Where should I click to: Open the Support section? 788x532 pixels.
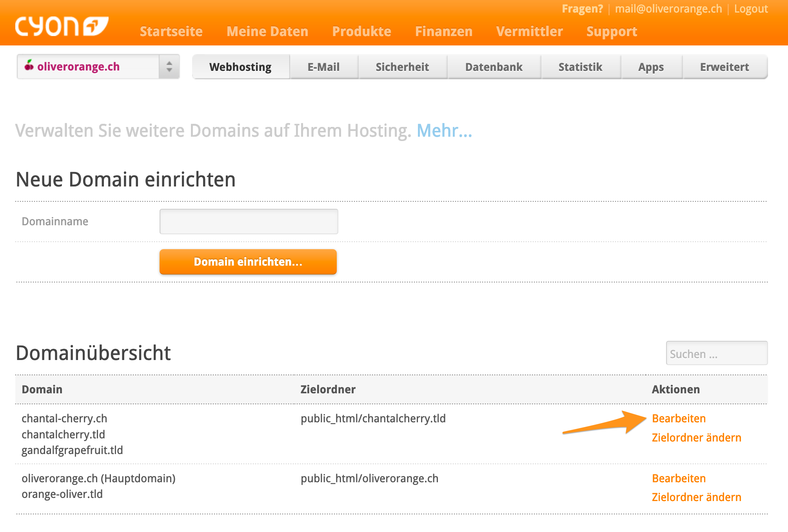click(x=612, y=31)
